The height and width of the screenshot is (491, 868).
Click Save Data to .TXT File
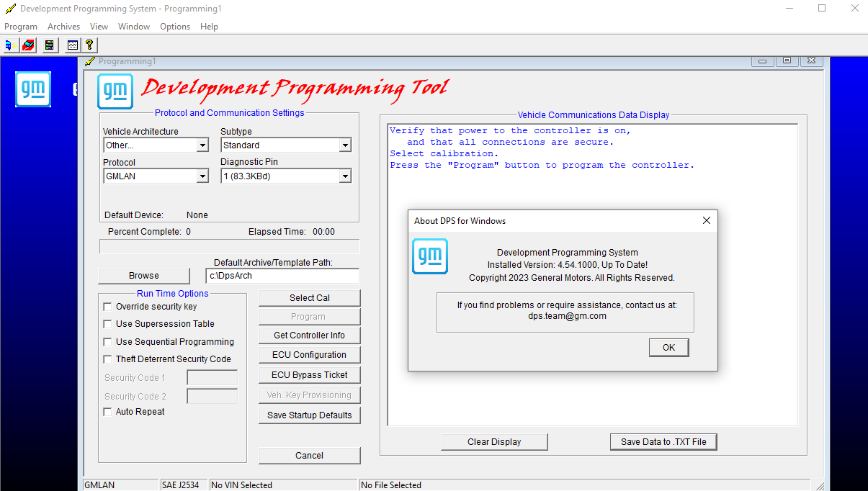tap(663, 442)
